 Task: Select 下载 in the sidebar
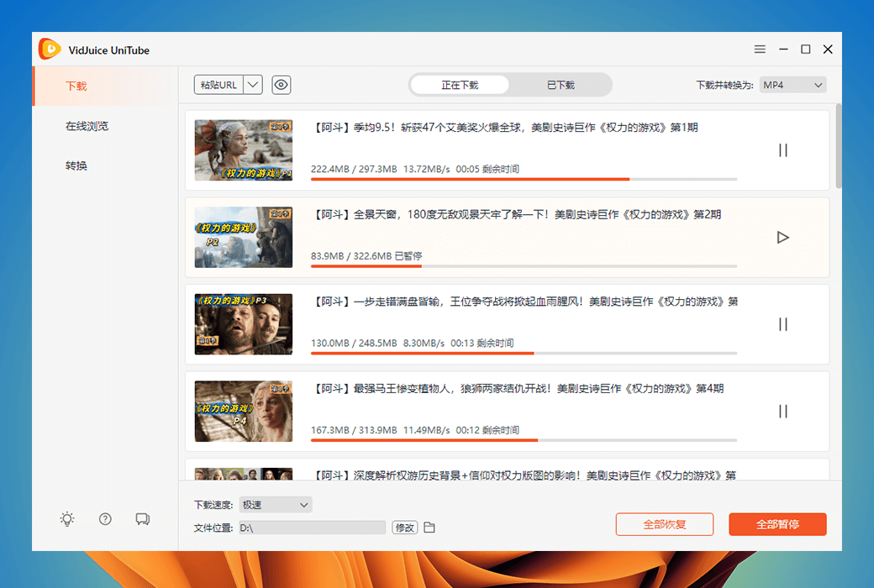click(105, 86)
